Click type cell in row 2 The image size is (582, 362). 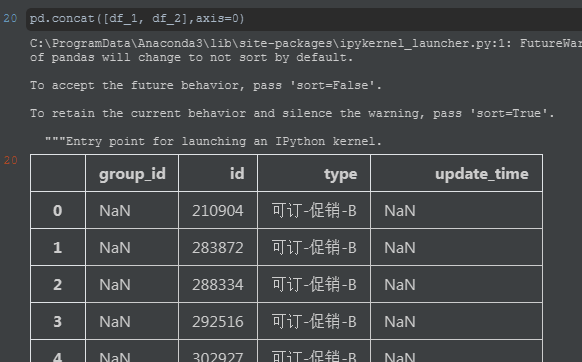coord(314,284)
